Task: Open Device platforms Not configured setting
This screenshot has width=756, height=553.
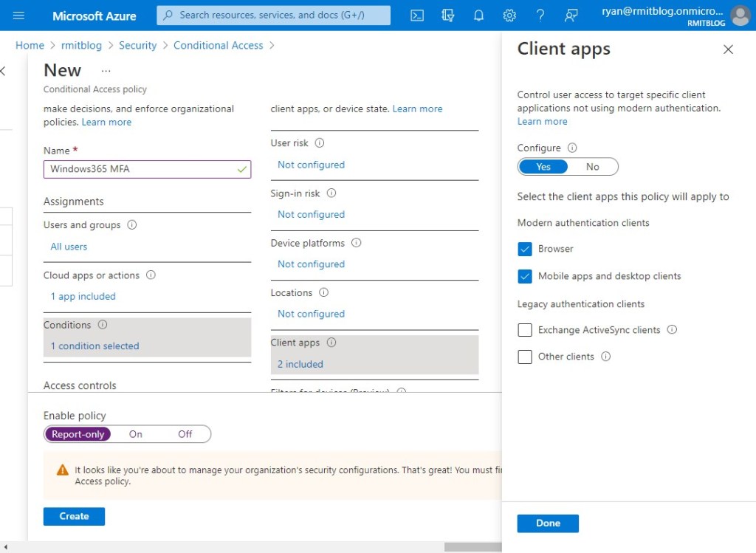Action: (311, 264)
